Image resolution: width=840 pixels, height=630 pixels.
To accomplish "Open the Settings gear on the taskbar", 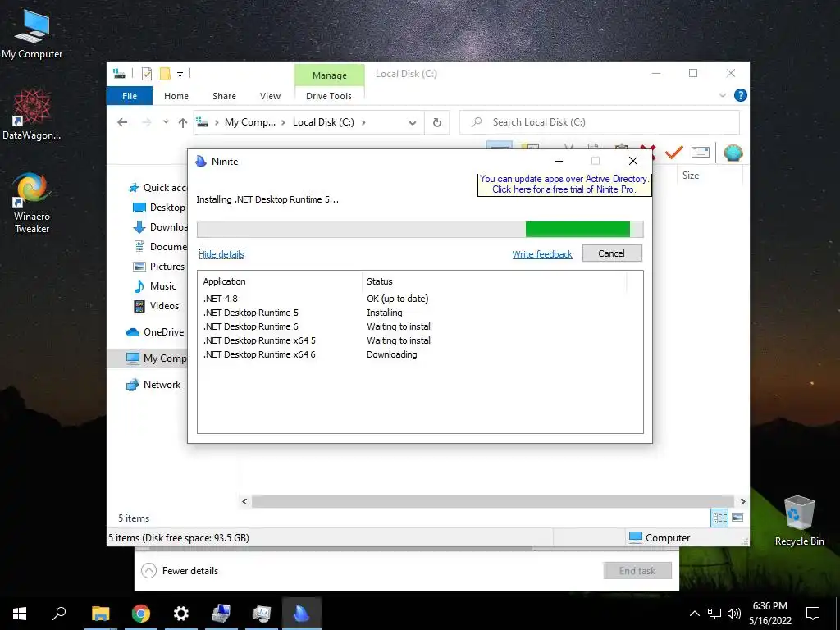I will click(x=181, y=614).
